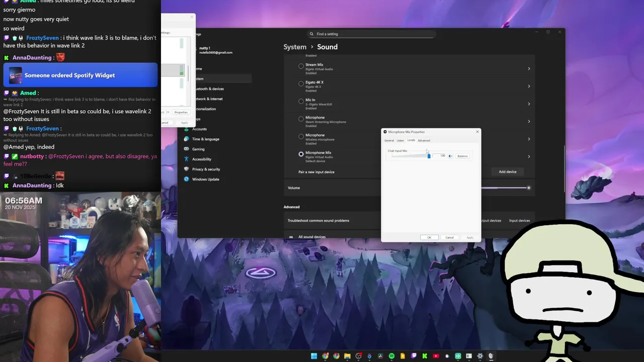Screen dimensions: 644x362
Task: Click the Time & language globe icon
Action: click(x=187, y=139)
